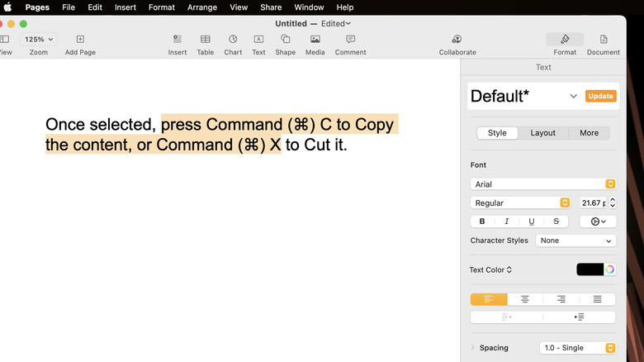This screenshot has width=644, height=362.
Task: Click the font size field
Action: (594, 202)
